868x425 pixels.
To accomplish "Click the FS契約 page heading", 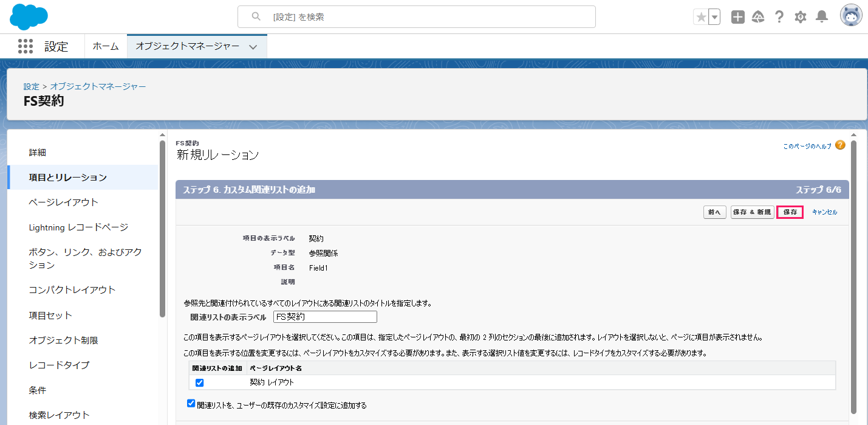I will click(x=44, y=102).
